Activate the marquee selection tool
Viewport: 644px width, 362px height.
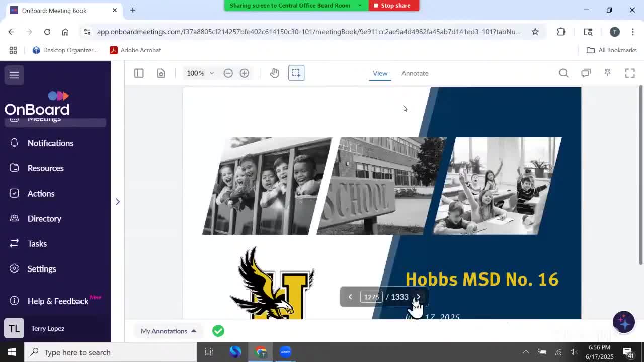(x=296, y=73)
